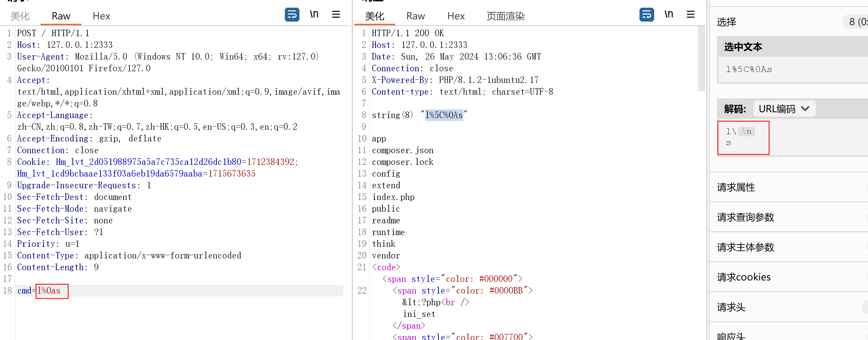Click HTTP/1.1 200 OK status line
The image size is (868, 340).
(x=408, y=33)
